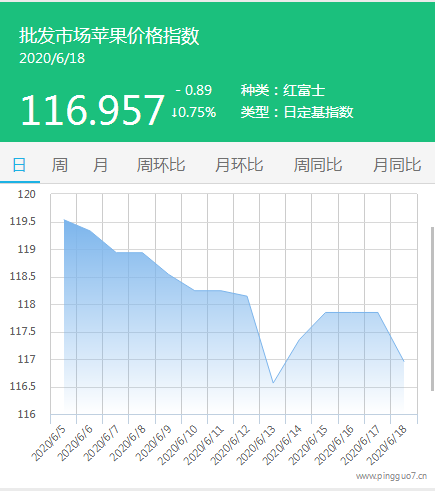Click the 119.5 y-axis label
Viewport: 435px width, 491px height.
[23, 221]
